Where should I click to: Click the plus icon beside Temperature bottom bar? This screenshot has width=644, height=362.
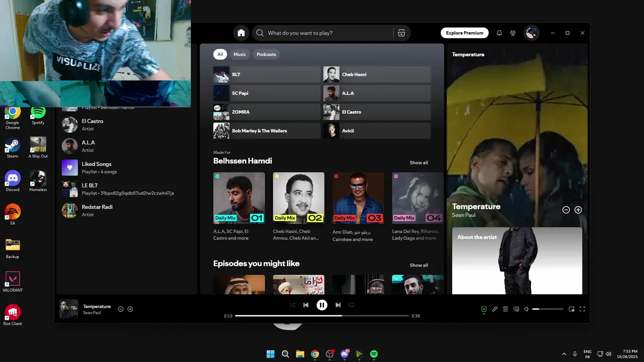pos(130,309)
